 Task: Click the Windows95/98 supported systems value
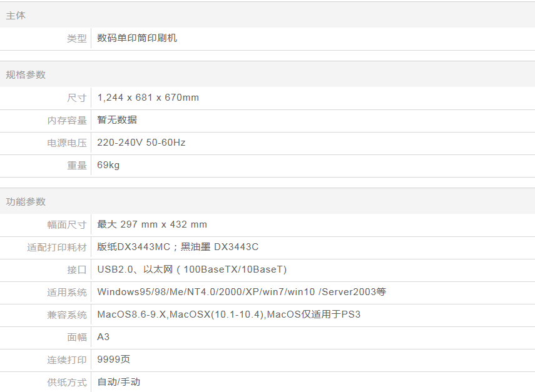(x=242, y=292)
